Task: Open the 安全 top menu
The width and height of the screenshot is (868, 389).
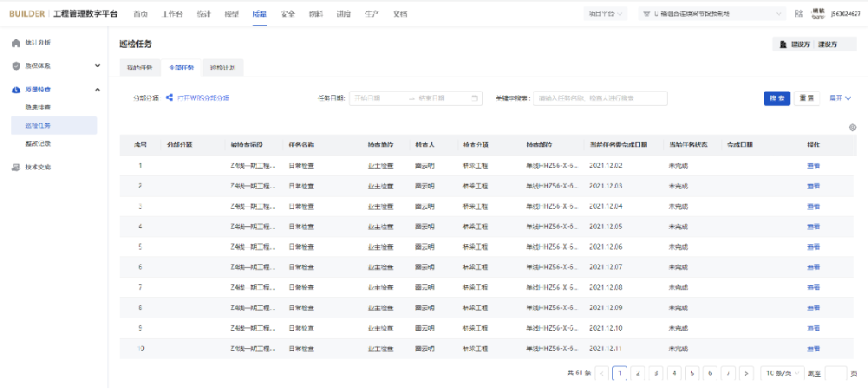Action: (x=288, y=15)
